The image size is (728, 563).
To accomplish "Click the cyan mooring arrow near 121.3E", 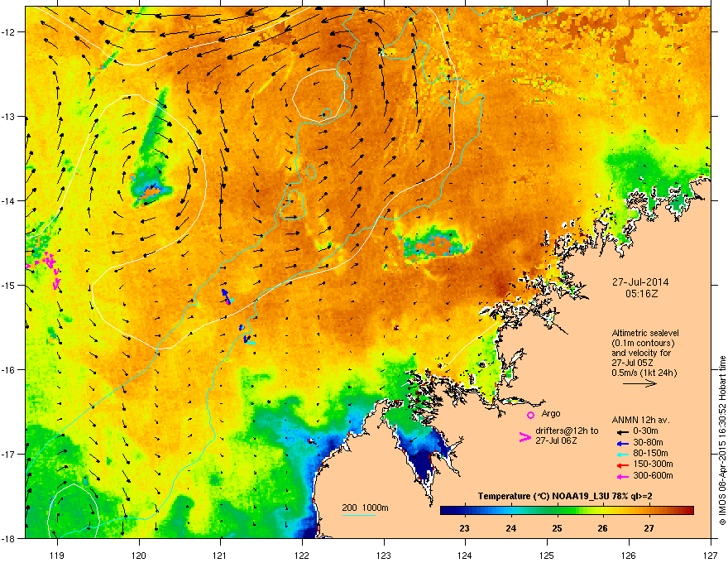I will pyautogui.click(x=250, y=343).
